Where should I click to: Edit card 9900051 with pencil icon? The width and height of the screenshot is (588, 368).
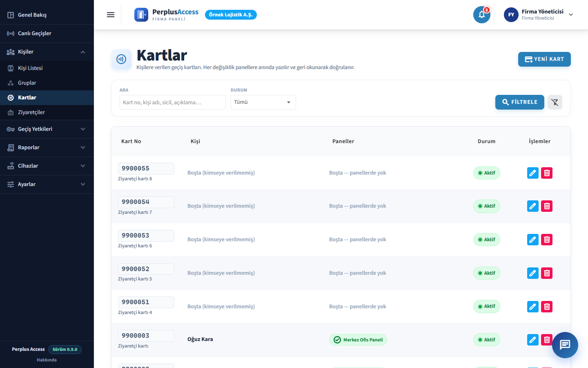click(x=533, y=307)
